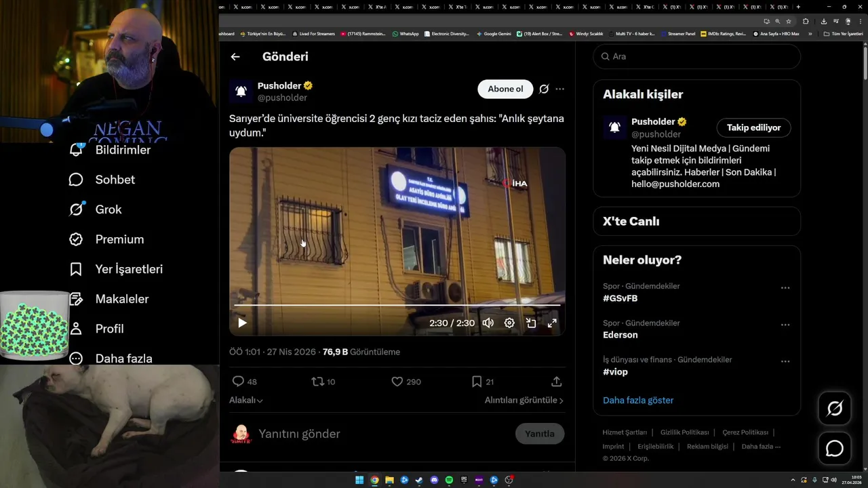Open the X'te Canlı section
This screenshot has height=488, width=868.
click(697, 222)
